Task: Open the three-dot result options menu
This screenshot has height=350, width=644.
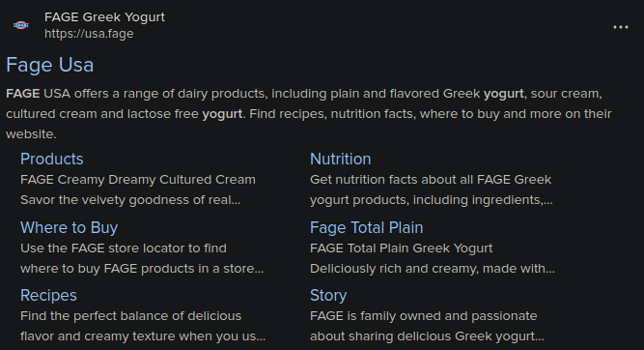Action: pos(620,27)
